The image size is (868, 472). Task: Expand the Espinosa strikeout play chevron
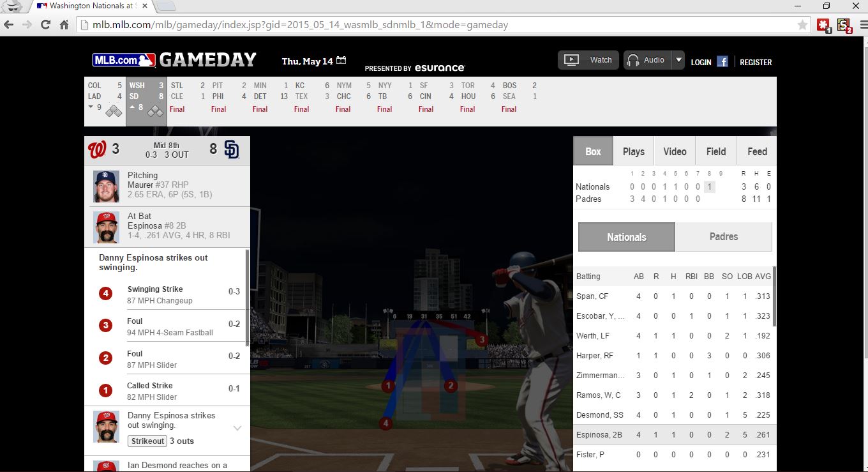237,428
